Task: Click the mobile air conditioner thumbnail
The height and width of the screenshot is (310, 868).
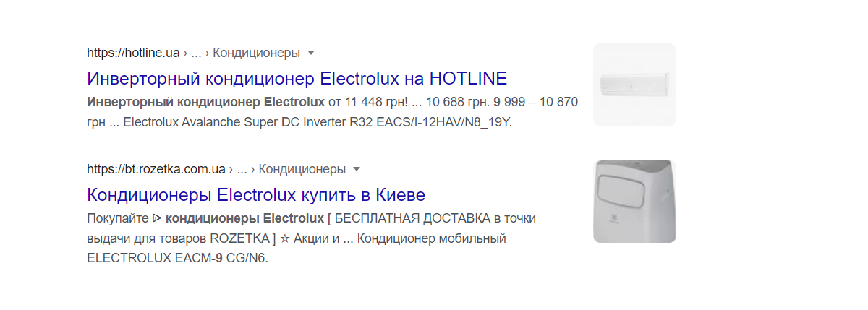Action: click(634, 201)
